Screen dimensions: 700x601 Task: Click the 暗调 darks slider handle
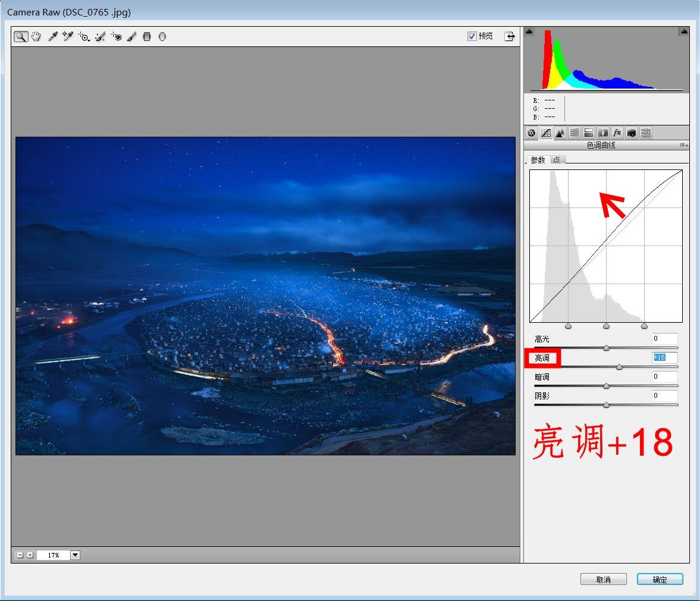[606, 386]
